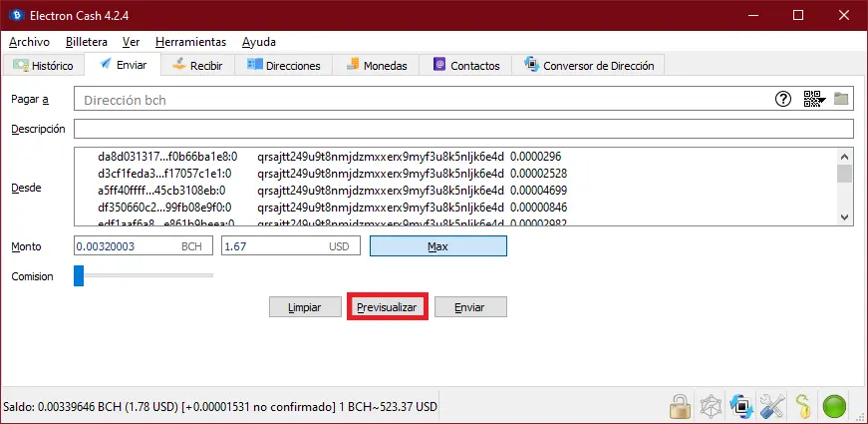Click the Limpiar button
Screen dimensions: 868x424
305,307
